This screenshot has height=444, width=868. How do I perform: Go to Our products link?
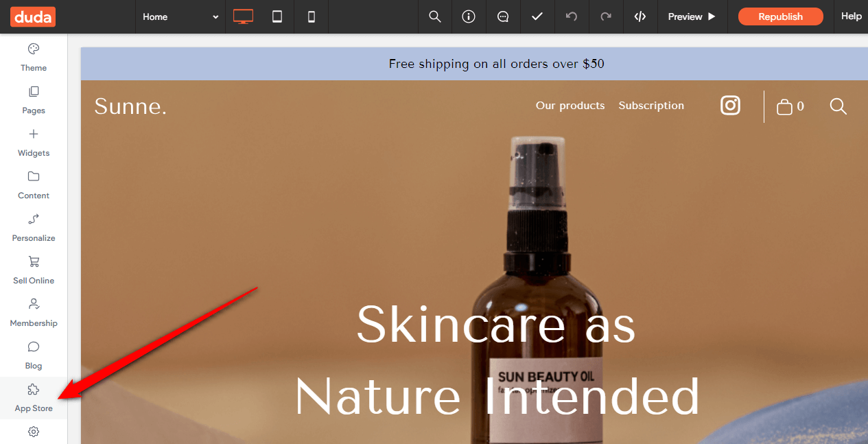570,106
